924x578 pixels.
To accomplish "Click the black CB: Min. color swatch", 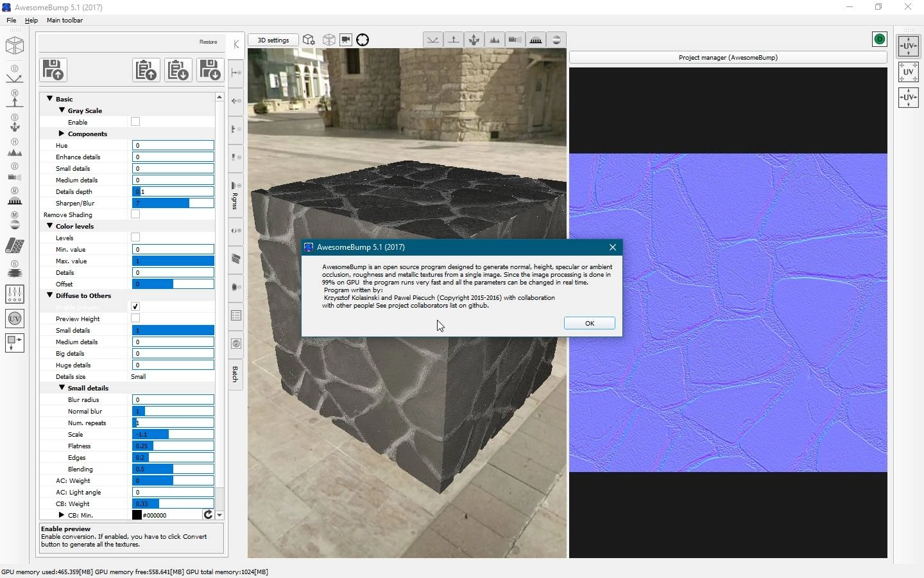I will point(137,515).
